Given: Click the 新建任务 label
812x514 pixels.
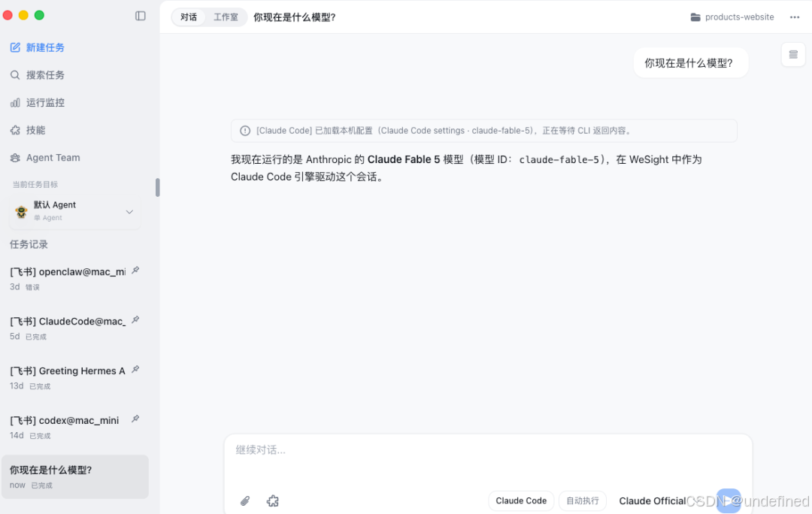Looking at the screenshot, I should (x=46, y=47).
